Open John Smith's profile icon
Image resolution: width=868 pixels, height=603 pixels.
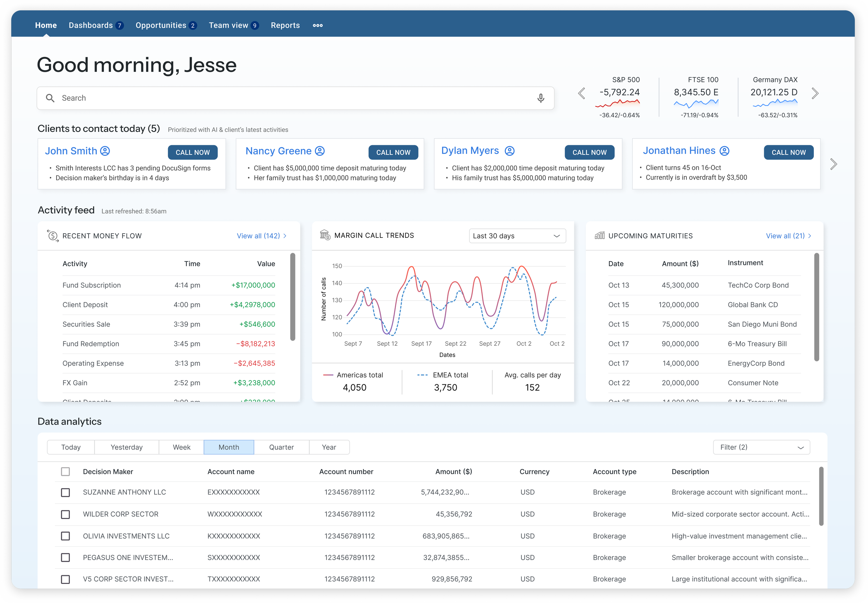(105, 151)
